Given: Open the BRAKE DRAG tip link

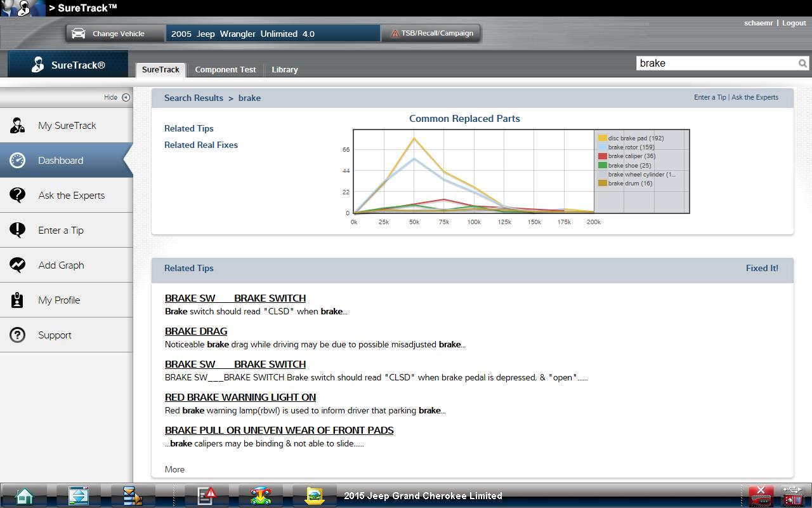Looking at the screenshot, I should point(195,331).
